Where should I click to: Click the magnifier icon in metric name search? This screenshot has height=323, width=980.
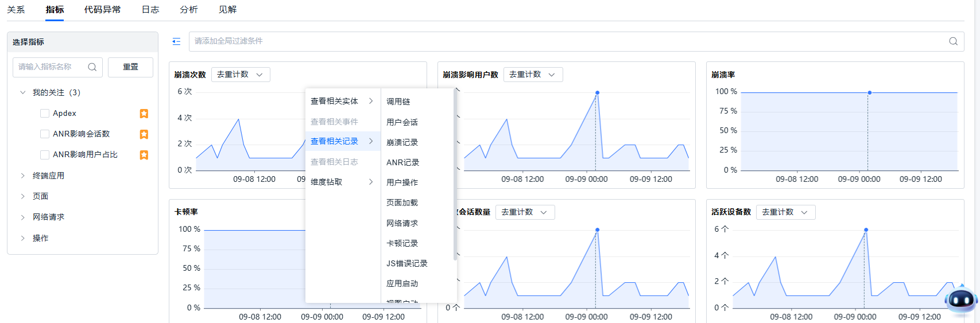tap(92, 67)
